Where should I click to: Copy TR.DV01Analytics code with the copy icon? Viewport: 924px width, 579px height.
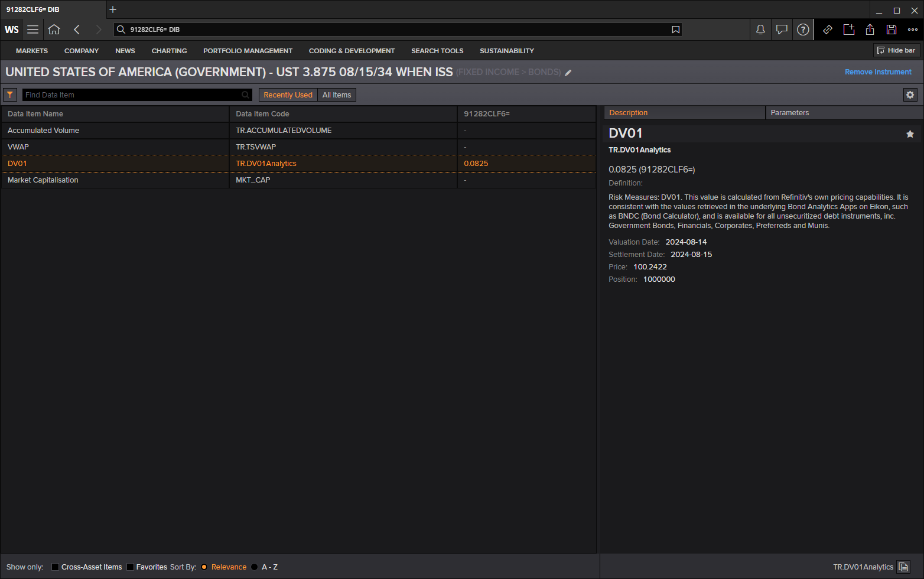[x=904, y=567]
